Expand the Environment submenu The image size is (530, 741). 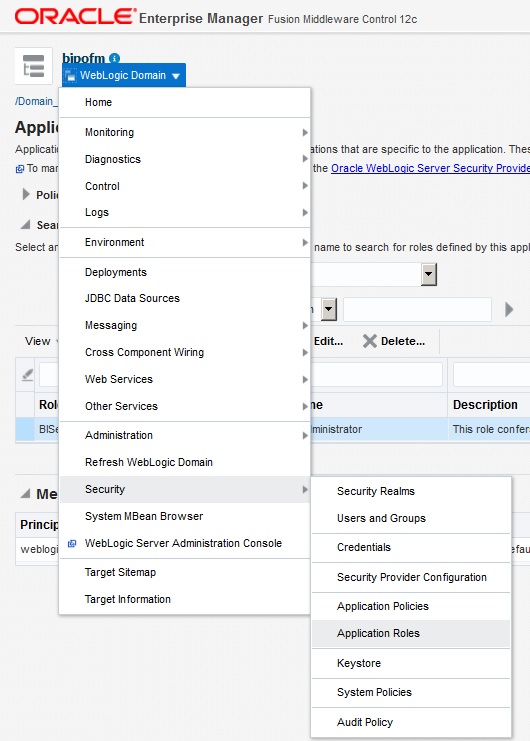[x=185, y=242]
